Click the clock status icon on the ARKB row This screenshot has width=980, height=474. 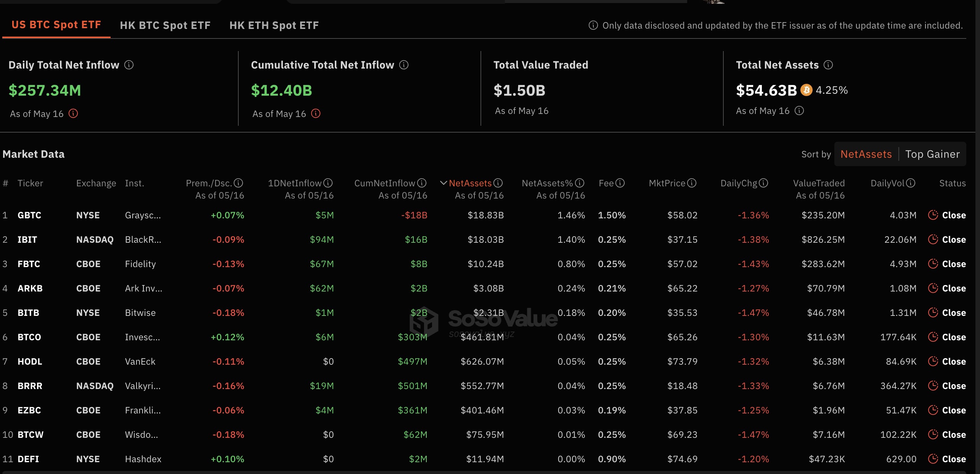coord(933,288)
